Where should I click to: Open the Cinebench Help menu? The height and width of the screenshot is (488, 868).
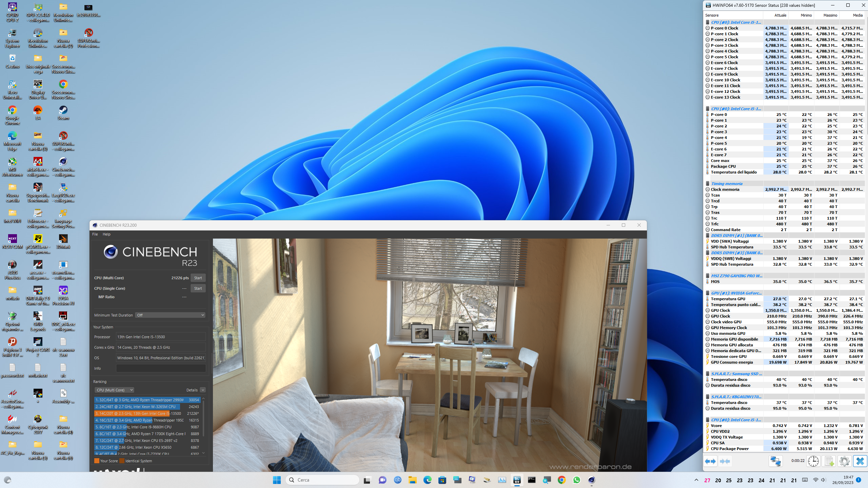(x=106, y=234)
